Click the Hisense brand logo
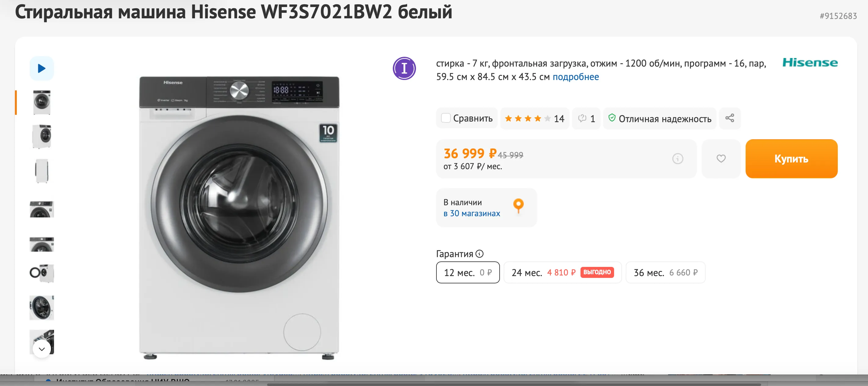The height and width of the screenshot is (386, 868). pyautogui.click(x=810, y=63)
